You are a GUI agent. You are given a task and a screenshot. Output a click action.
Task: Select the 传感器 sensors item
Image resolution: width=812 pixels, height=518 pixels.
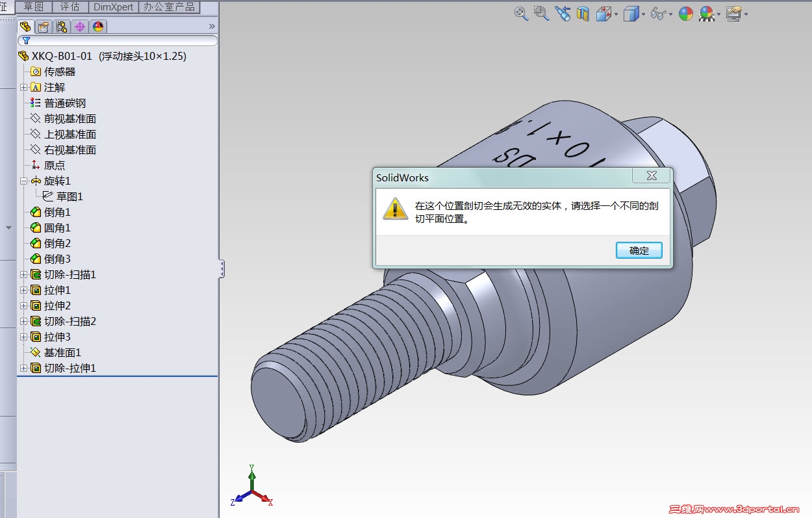tap(53, 71)
